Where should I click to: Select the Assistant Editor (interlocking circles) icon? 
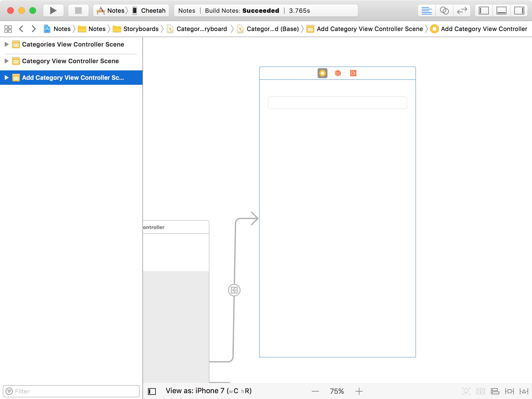click(x=444, y=11)
